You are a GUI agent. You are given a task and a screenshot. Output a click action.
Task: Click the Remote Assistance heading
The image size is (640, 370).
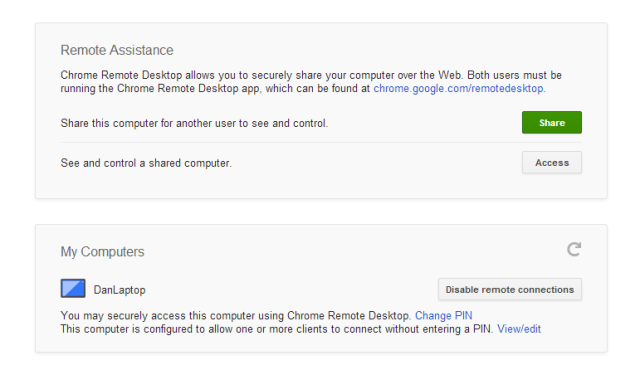click(x=117, y=50)
